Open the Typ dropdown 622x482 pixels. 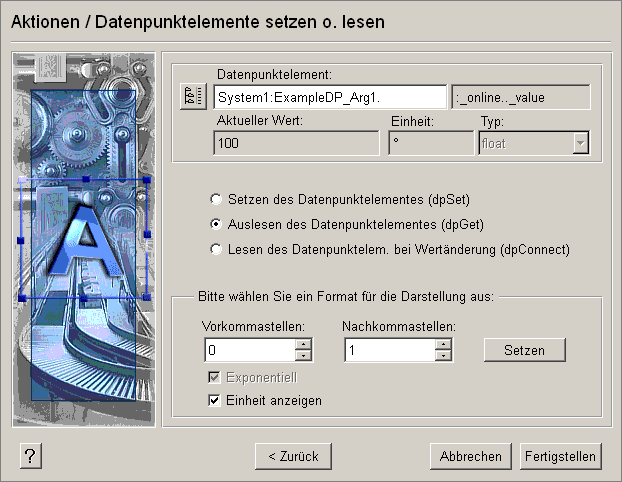580,144
